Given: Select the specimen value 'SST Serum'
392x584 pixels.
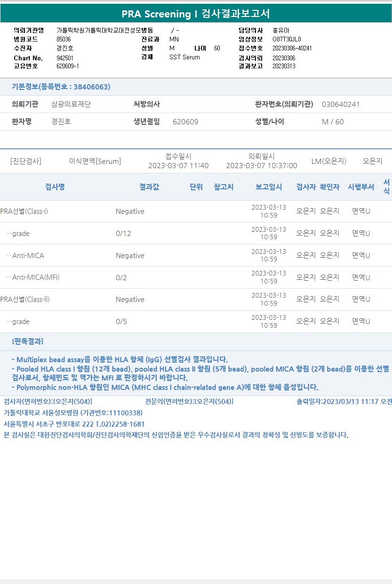Looking at the screenshot, I should pyautogui.click(x=184, y=57).
